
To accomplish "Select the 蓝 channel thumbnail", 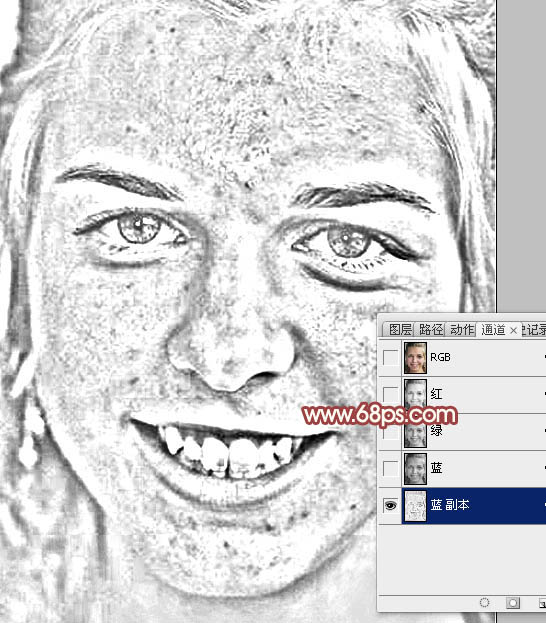I will pyautogui.click(x=415, y=469).
